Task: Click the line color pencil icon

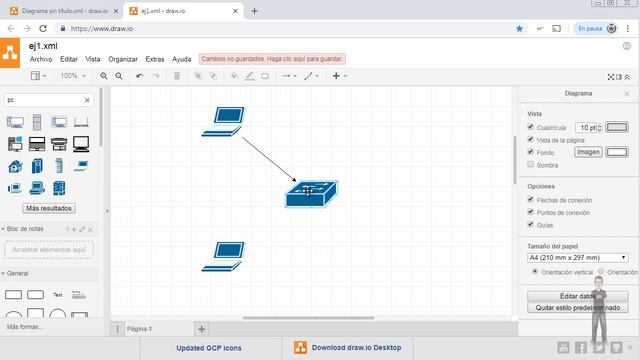Action: pos(249,76)
